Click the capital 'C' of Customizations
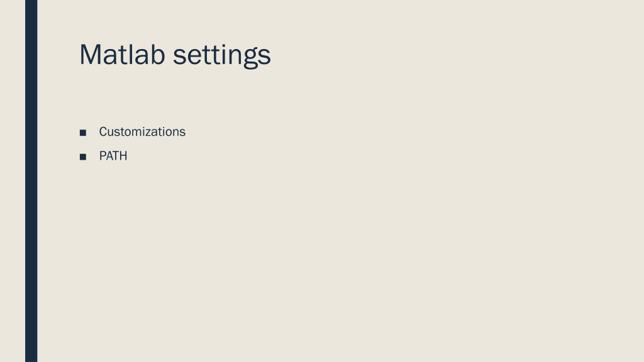 (x=103, y=132)
